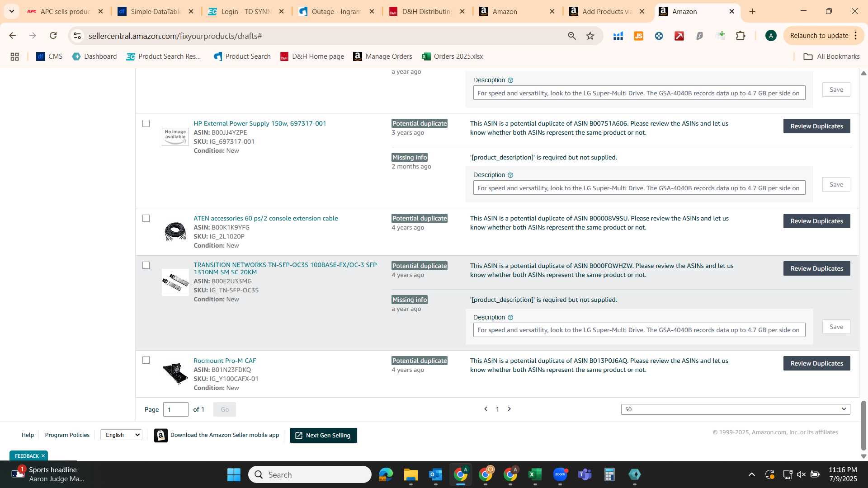The height and width of the screenshot is (488, 868).
Task: Open the Chrome menu three dots
Action: point(856,36)
